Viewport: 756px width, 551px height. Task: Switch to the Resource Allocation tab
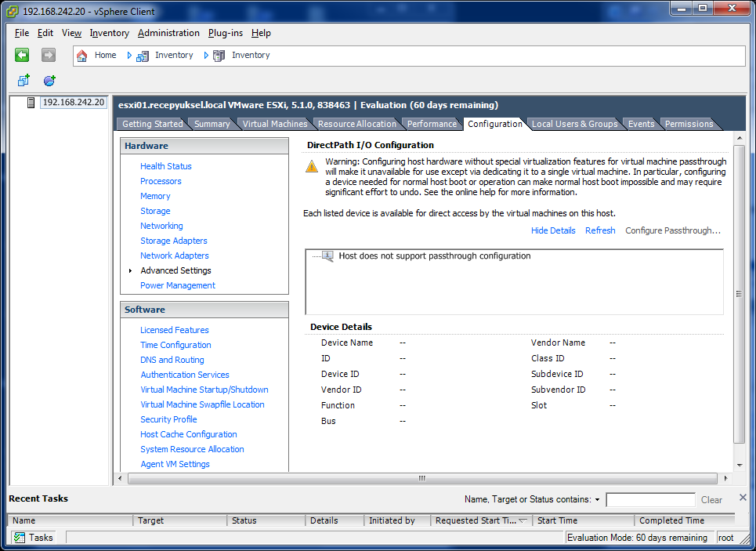click(356, 124)
